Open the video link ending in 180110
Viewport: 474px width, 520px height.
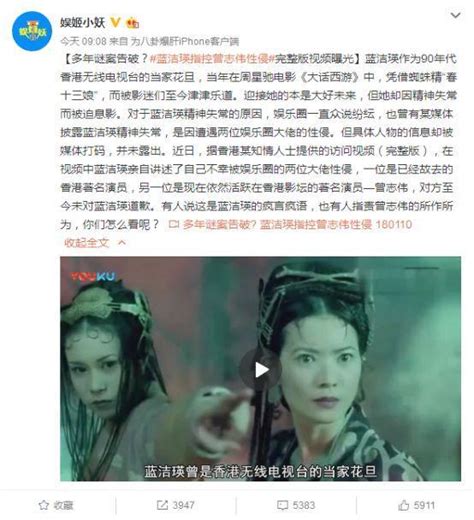coord(297,224)
